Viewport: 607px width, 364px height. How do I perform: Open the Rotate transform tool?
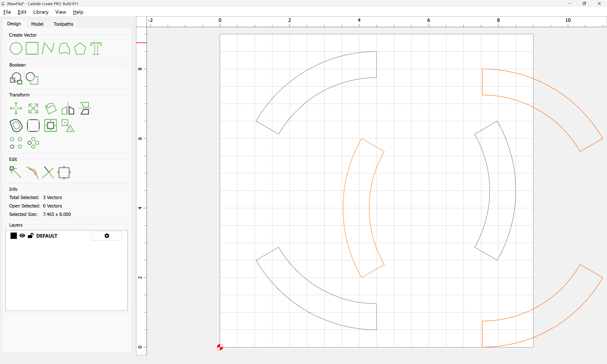[51, 108]
